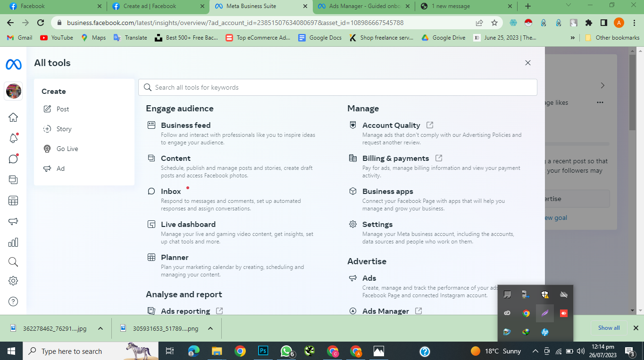The height and width of the screenshot is (360, 644).
Task: Open the Ads megaphone icon in sidebar
Action: click(x=13, y=221)
